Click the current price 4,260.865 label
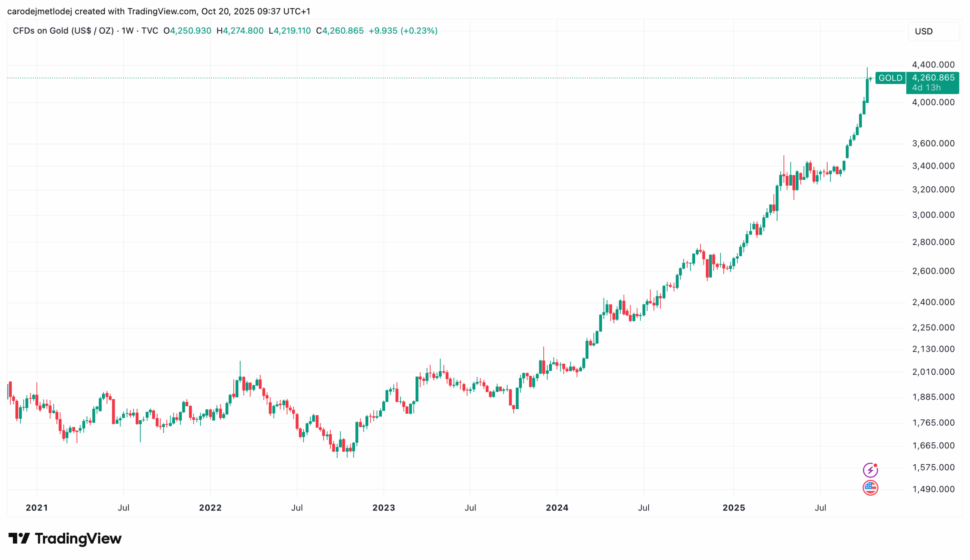Image resolution: width=970 pixels, height=560 pixels. (x=932, y=78)
